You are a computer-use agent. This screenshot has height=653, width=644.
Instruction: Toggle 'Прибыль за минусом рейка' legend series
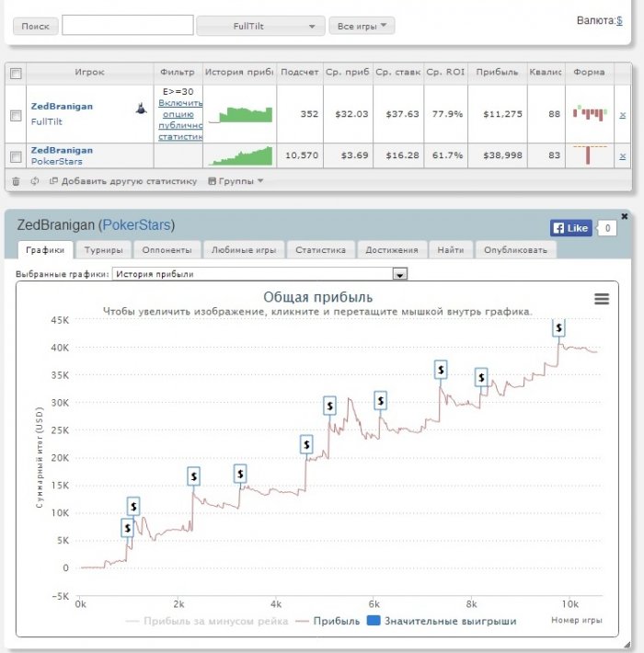[207, 621]
